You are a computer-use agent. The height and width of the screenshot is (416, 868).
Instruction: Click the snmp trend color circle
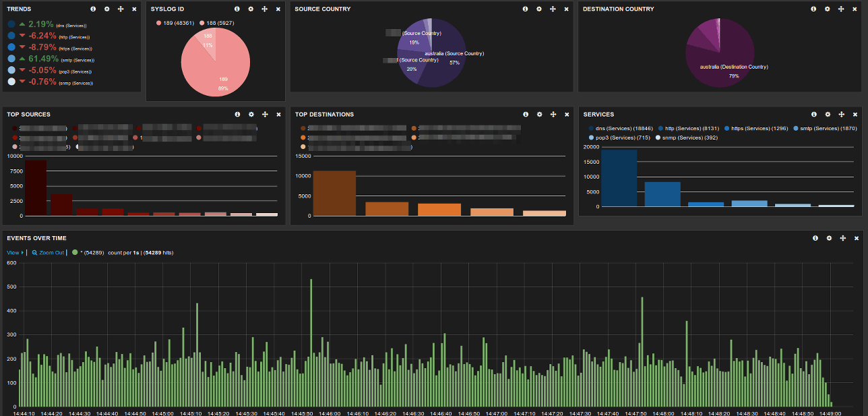[x=11, y=82]
